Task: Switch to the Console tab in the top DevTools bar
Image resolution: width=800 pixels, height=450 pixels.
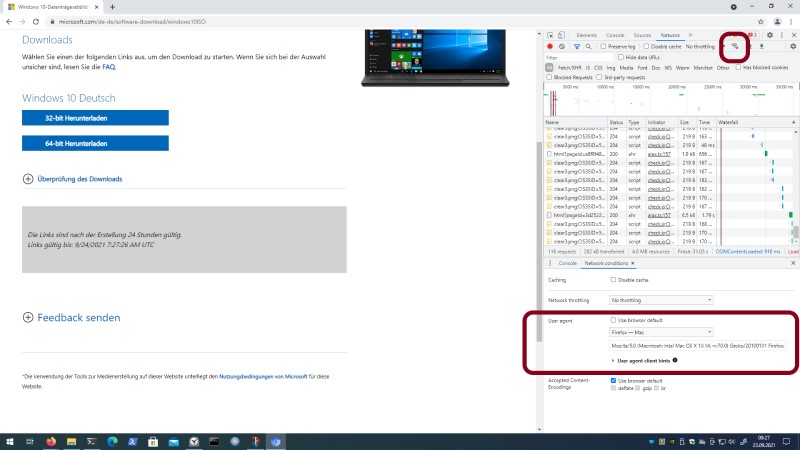Action: coord(615,35)
